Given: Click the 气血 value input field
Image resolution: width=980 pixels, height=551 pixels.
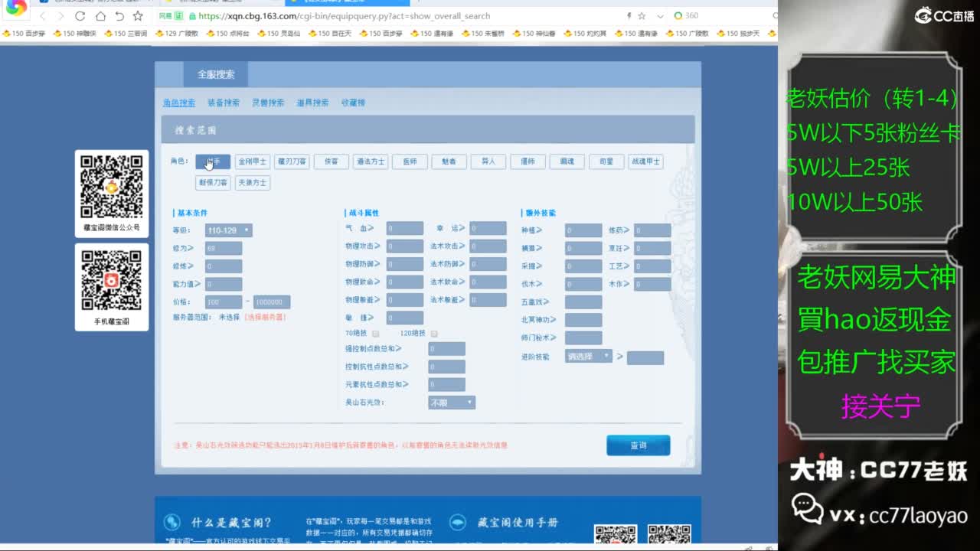Looking at the screenshot, I should [x=404, y=229].
